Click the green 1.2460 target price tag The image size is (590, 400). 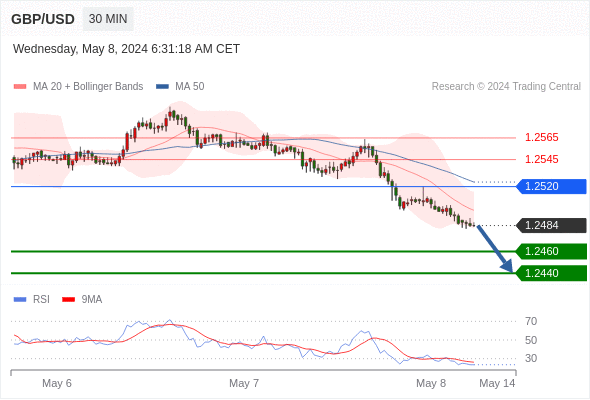[551, 251]
